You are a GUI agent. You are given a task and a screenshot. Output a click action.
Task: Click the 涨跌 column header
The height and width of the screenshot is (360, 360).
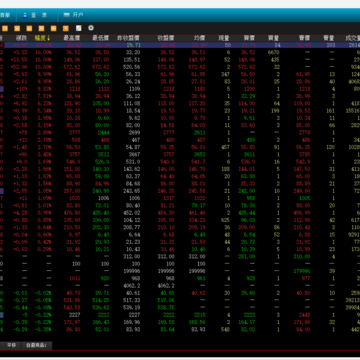(21, 38)
